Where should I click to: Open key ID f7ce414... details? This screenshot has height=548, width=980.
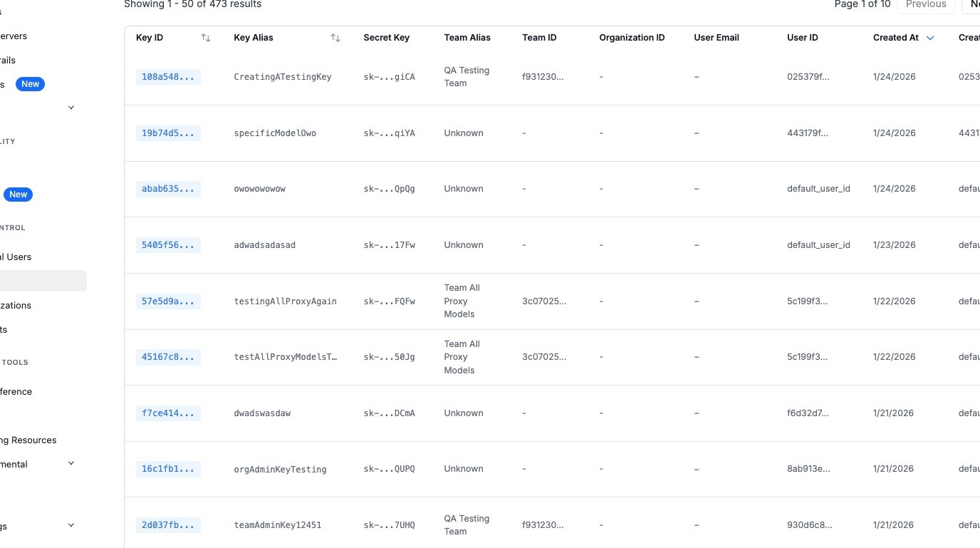[x=168, y=413]
